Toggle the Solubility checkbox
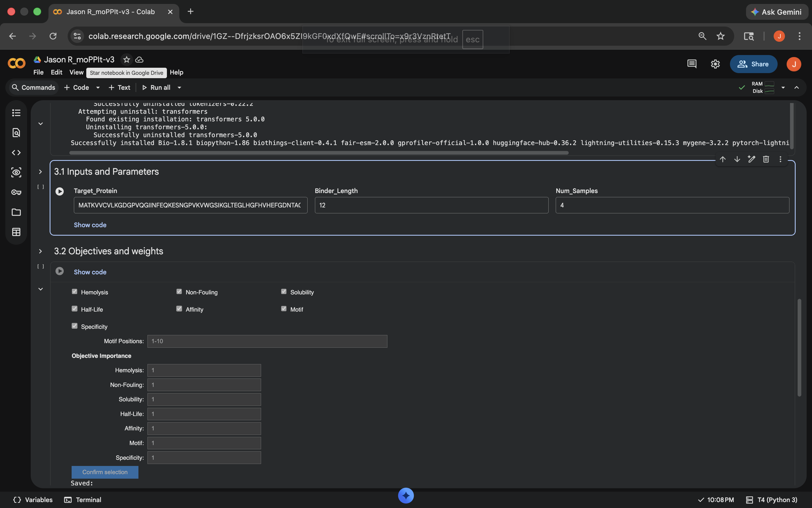The image size is (812, 508). (284, 292)
